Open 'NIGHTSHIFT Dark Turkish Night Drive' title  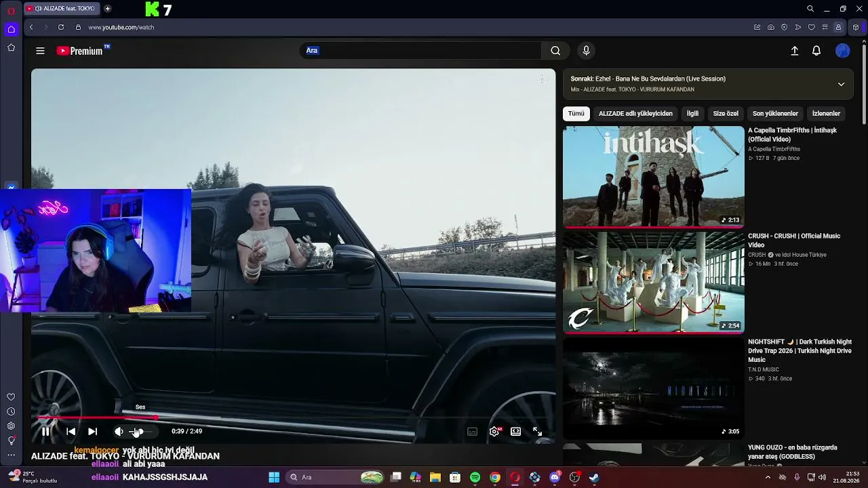(x=800, y=351)
